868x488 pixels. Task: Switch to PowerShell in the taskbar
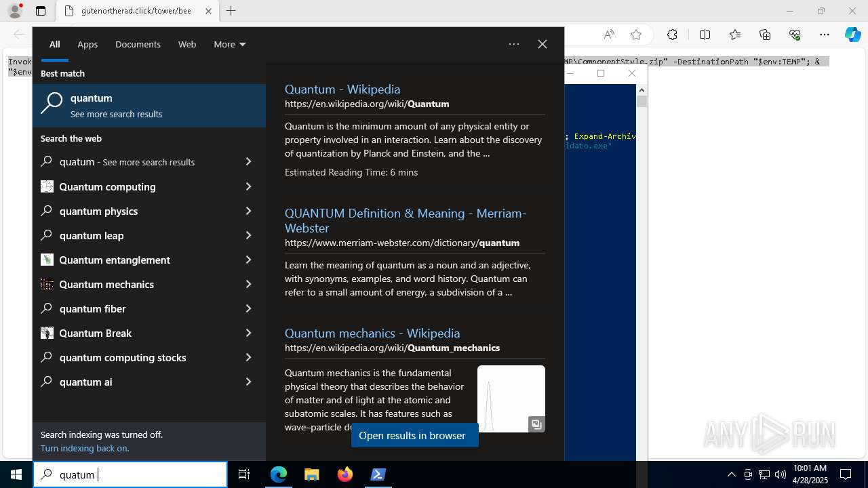tap(378, 474)
